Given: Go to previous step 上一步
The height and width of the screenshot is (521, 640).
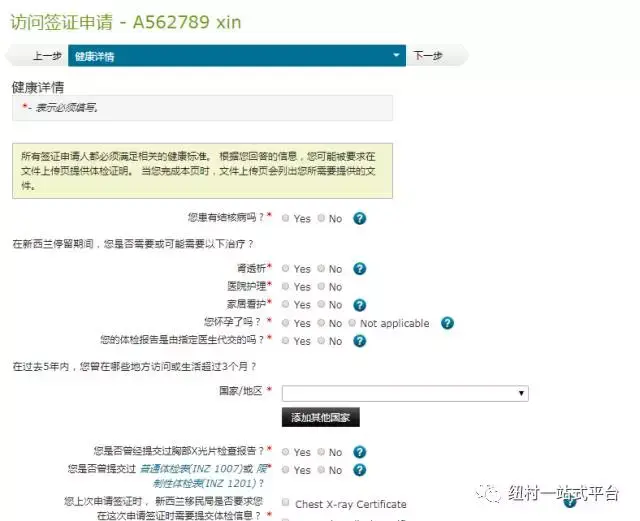Looking at the screenshot, I should pyautogui.click(x=39, y=56).
